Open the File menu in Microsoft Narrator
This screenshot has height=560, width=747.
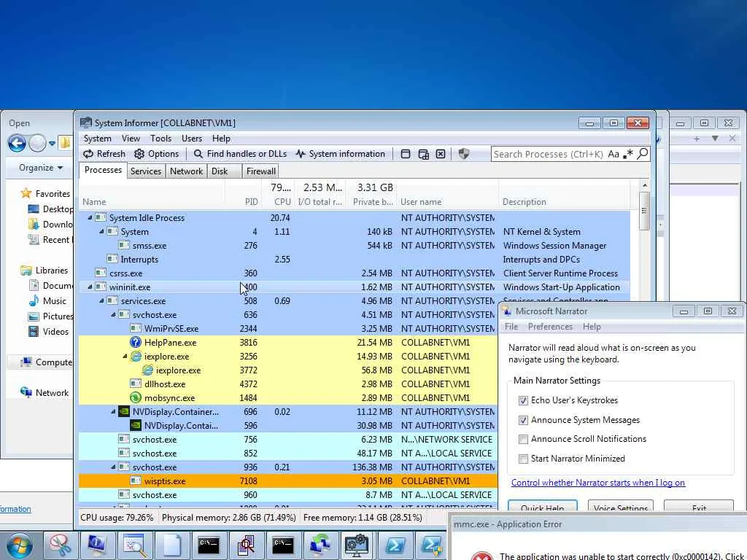point(511,327)
